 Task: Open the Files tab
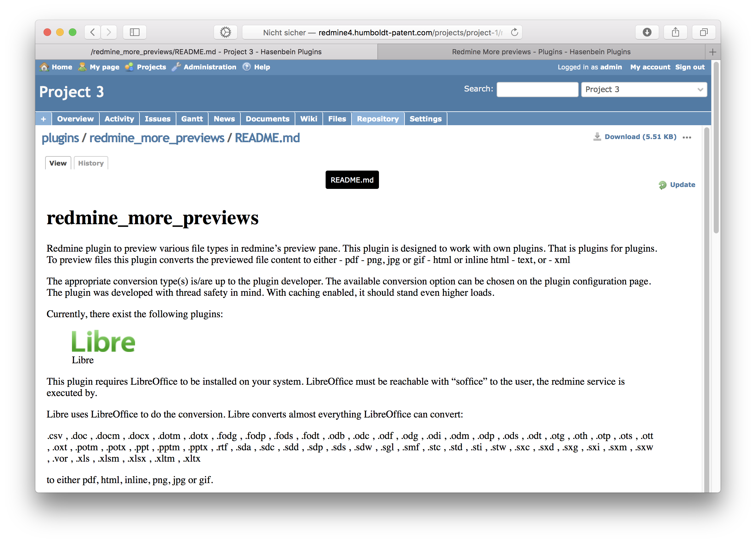pos(337,119)
